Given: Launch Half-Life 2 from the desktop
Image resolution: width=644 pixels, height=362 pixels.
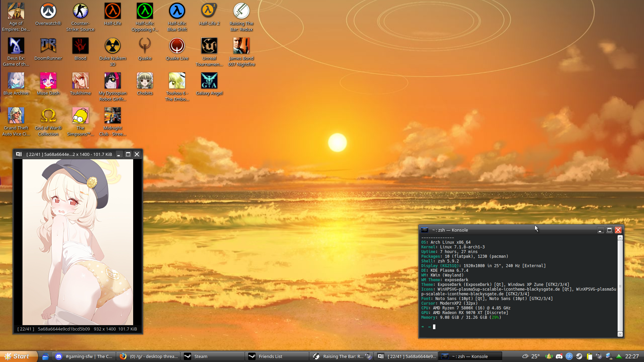Looking at the screenshot, I should click(209, 14).
